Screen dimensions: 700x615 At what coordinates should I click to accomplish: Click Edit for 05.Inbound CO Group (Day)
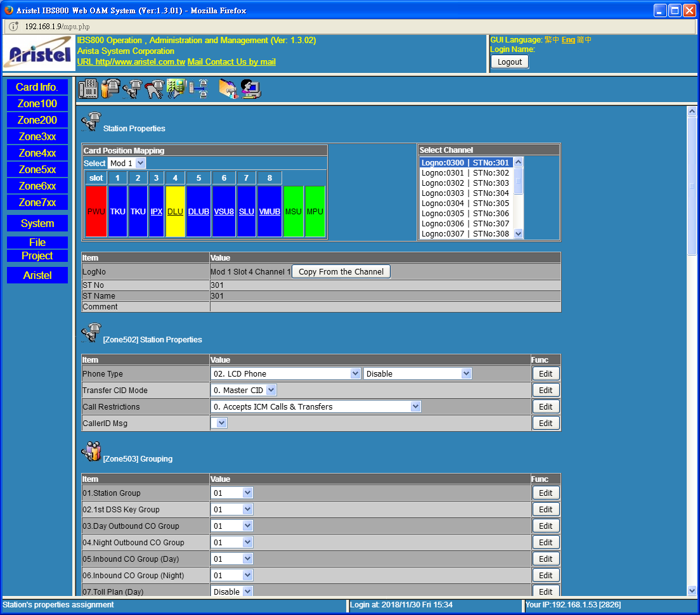click(x=545, y=559)
